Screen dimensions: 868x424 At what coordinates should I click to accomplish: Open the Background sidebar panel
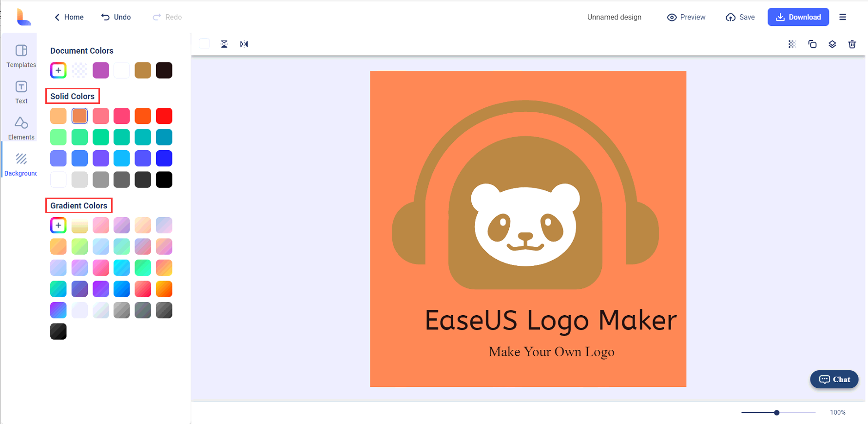click(21, 164)
